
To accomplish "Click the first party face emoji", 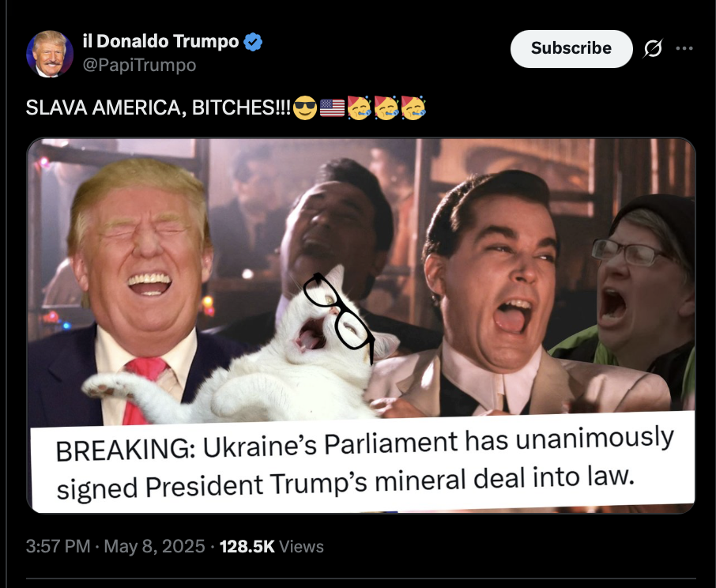I will coord(360,107).
